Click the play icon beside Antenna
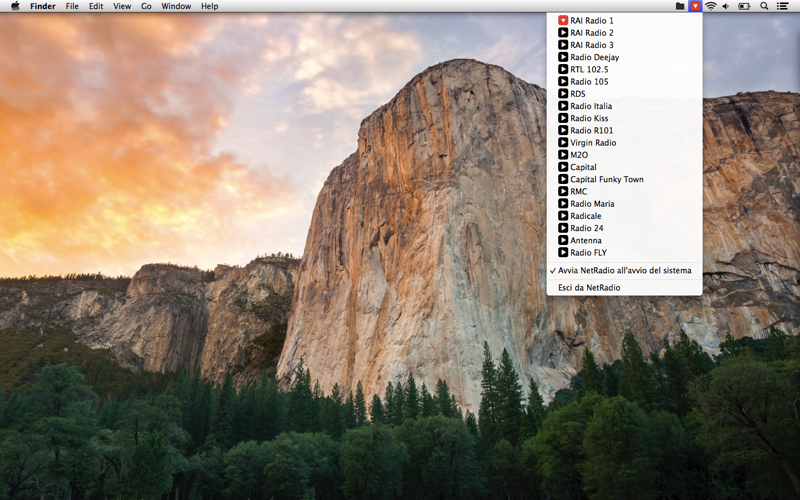Image resolution: width=800 pixels, height=500 pixels. [563, 240]
